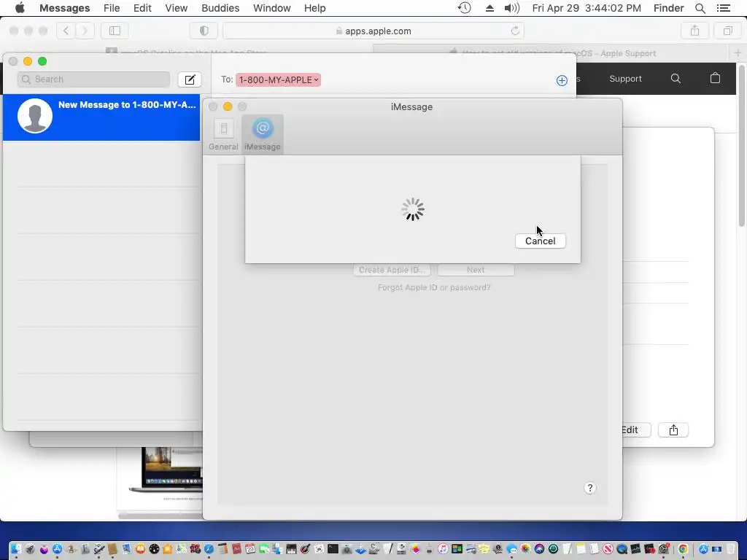Cancel the iMessage sign-in progress sheet
Screen dimensions: 747x560
[541, 241]
